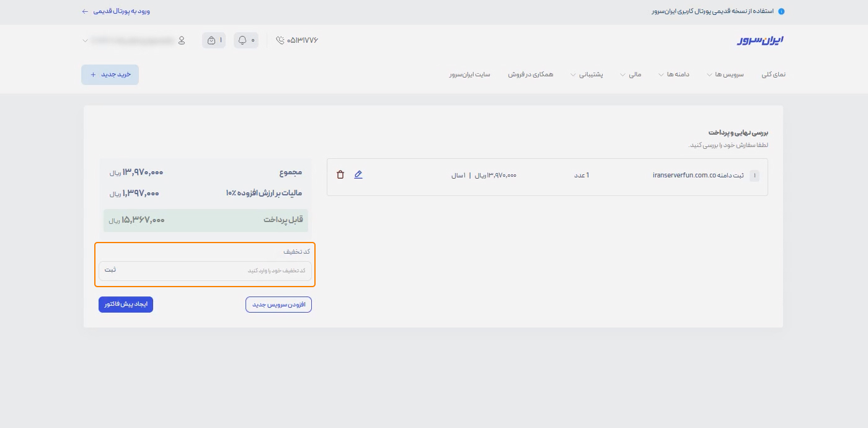
Task: Click the info icon about the old portal version
Action: (x=782, y=11)
